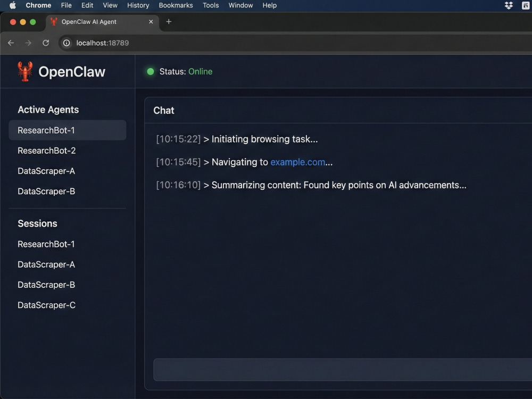
Task: Click the [10:15:22] timestamp
Action: (x=178, y=139)
